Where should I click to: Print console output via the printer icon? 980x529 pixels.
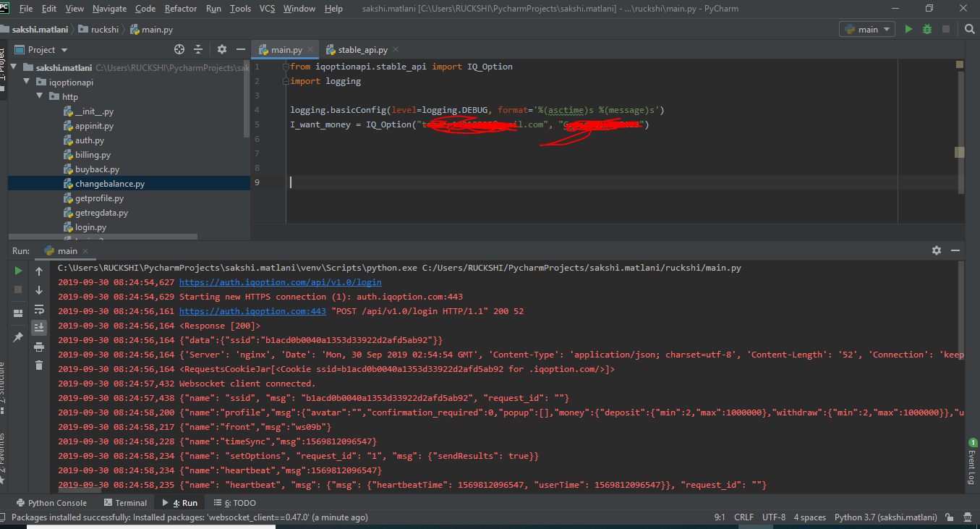tap(39, 346)
